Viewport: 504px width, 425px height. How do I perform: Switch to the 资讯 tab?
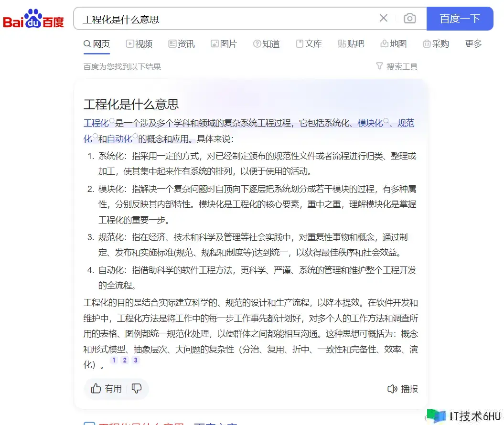coord(182,44)
